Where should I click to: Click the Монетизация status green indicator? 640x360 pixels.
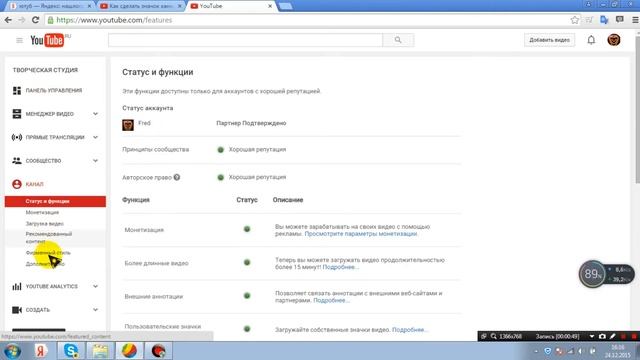tap(247, 229)
